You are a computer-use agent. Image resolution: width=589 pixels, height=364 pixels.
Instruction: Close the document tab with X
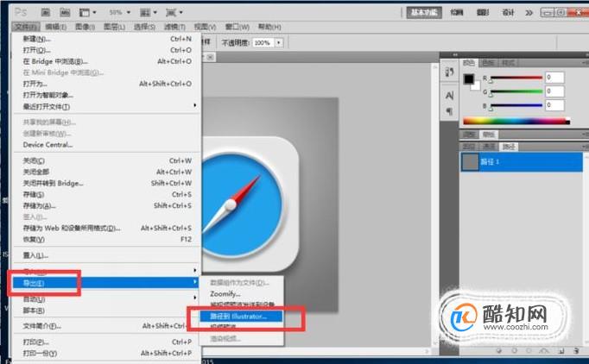(211, 57)
